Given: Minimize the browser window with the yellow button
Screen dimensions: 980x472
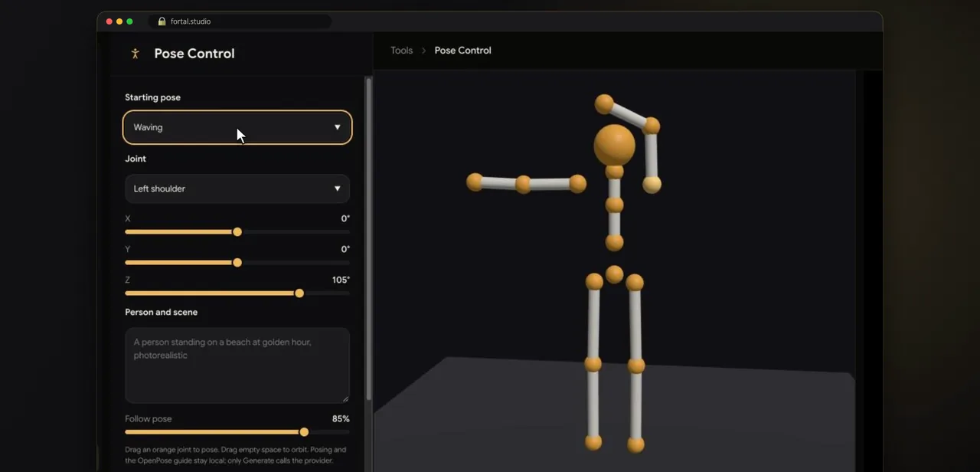Looking at the screenshot, I should point(119,21).
